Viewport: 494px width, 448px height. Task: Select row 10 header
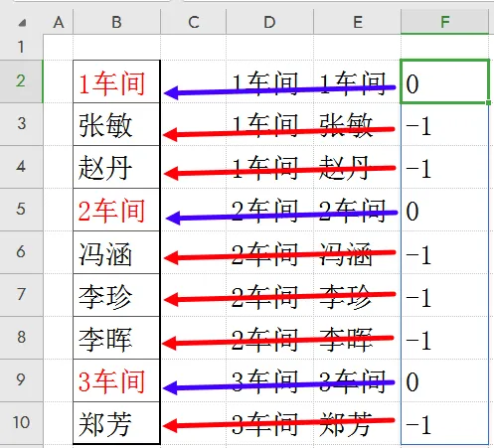(21, 423)
